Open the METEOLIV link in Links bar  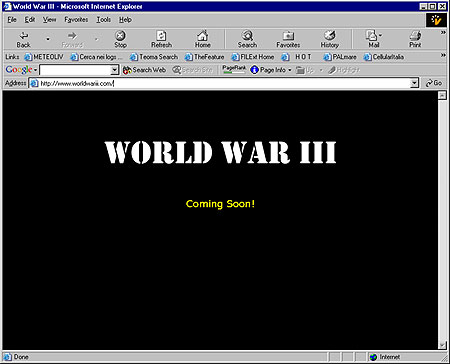(44, 57)
